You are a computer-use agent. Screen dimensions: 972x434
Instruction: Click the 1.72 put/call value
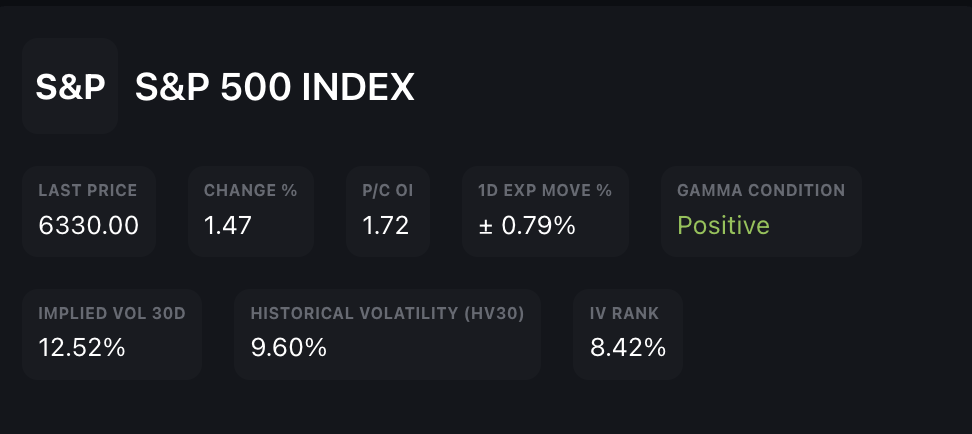click(386, 225)
